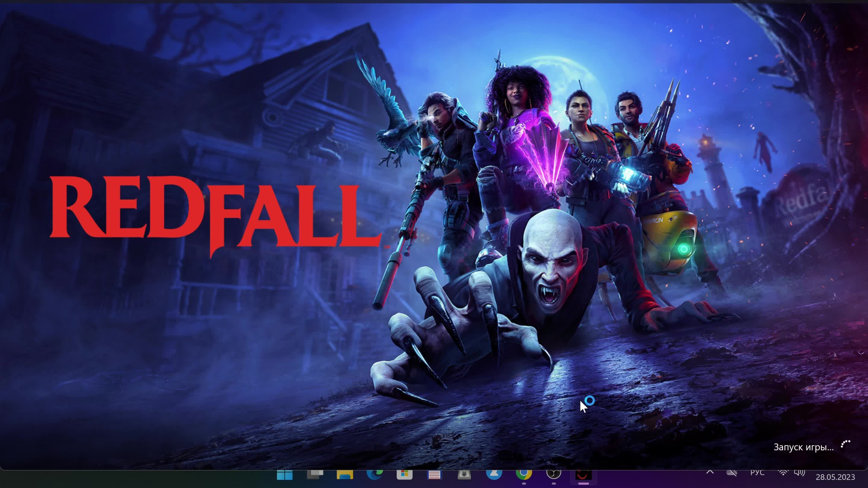Viewport: 868px width, 488px height.
Task: Open the Microsoft Store taskbar icon
Action: 404,475
